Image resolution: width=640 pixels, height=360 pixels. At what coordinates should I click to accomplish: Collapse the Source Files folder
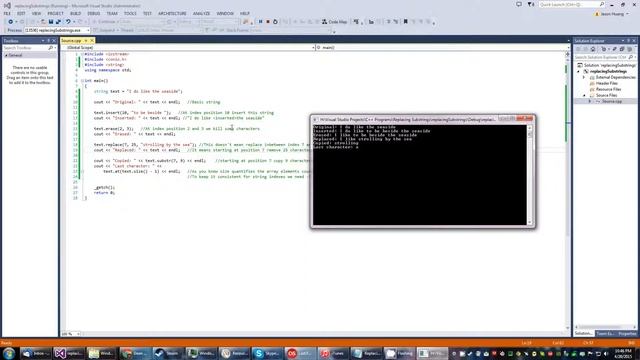[584, 95]
